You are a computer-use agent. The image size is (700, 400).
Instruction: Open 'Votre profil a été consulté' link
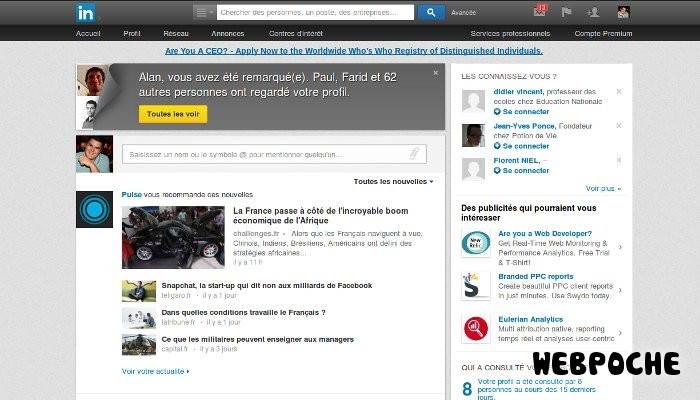(537, 389)
